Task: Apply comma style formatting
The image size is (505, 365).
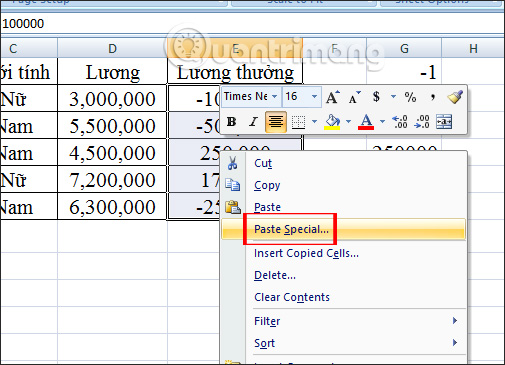Action: tap(433, 97)
